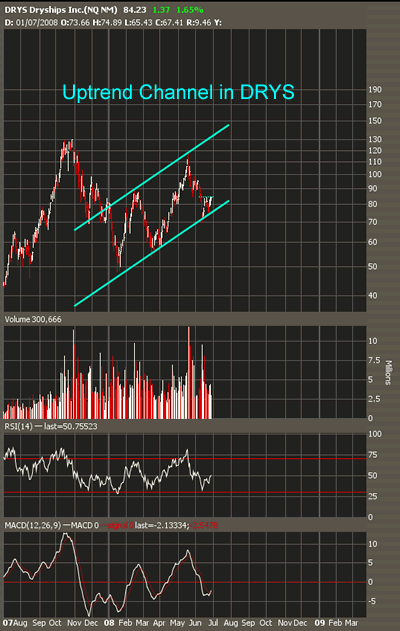Click the 1.65% percent change value
Image resolution: width=400 pixels, height=631 pixels.
click(190, 10)
